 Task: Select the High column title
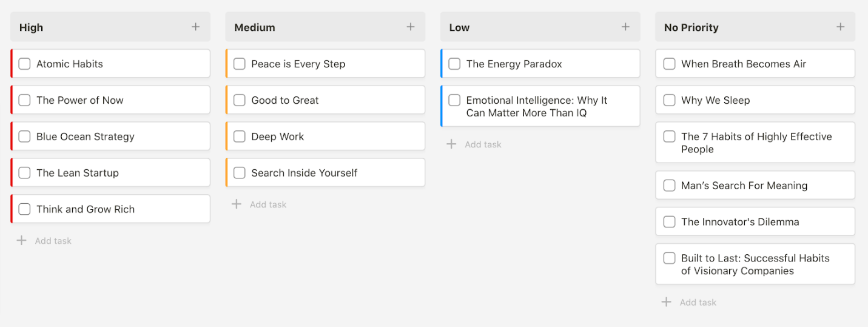pyautogui.click(x=31, y=27)
